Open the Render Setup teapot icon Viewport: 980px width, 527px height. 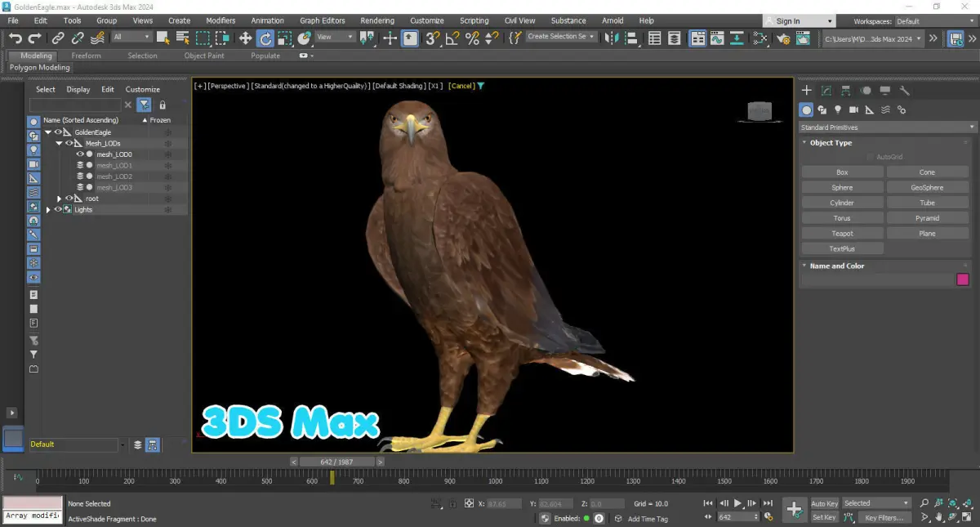(784, 38)
